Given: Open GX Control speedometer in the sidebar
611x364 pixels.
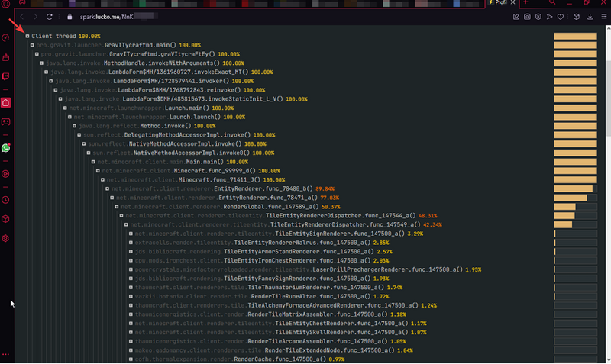Looking at the screenshot, I should click(x=6, y=37).
